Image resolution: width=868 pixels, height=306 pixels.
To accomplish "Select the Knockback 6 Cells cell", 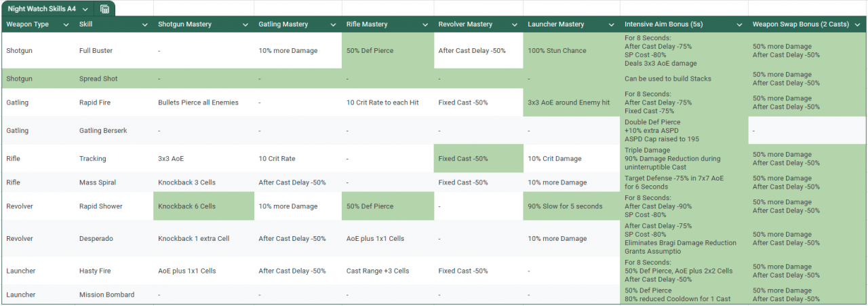I will coord(203,206).
